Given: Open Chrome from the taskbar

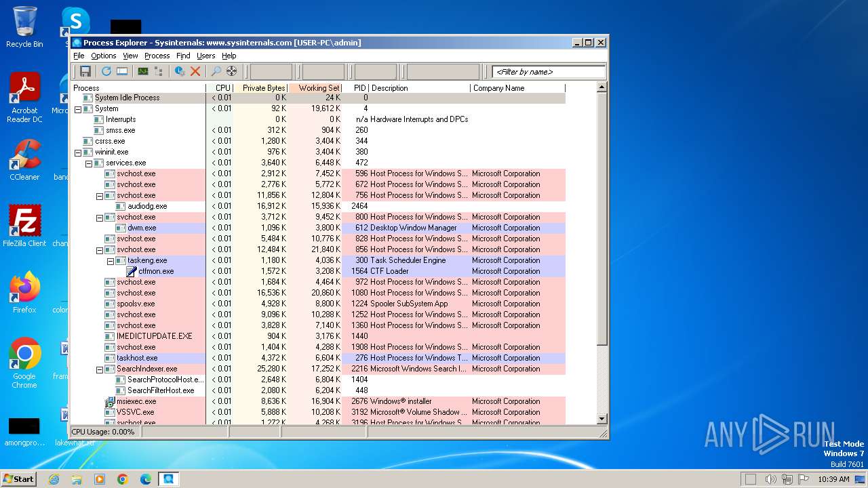Looking at the screenshot, I should pyautogui.click(x=123, y=479).
